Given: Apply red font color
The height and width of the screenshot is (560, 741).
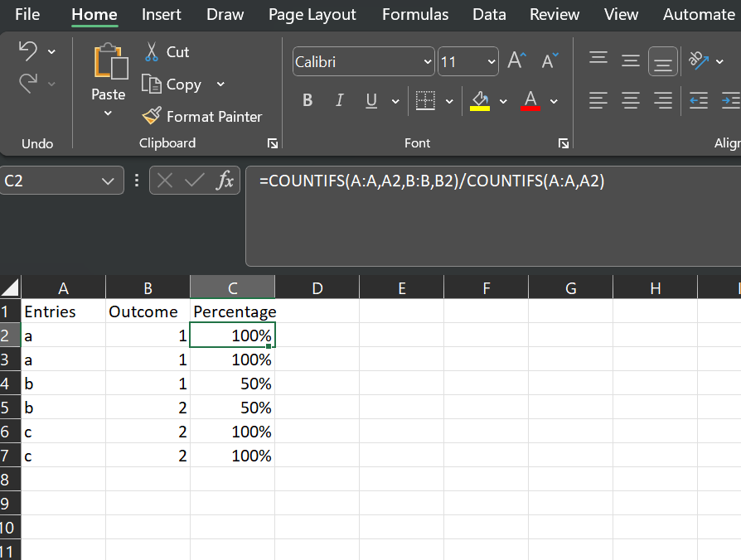Looking at the screenshot, I should coord(530,101).
